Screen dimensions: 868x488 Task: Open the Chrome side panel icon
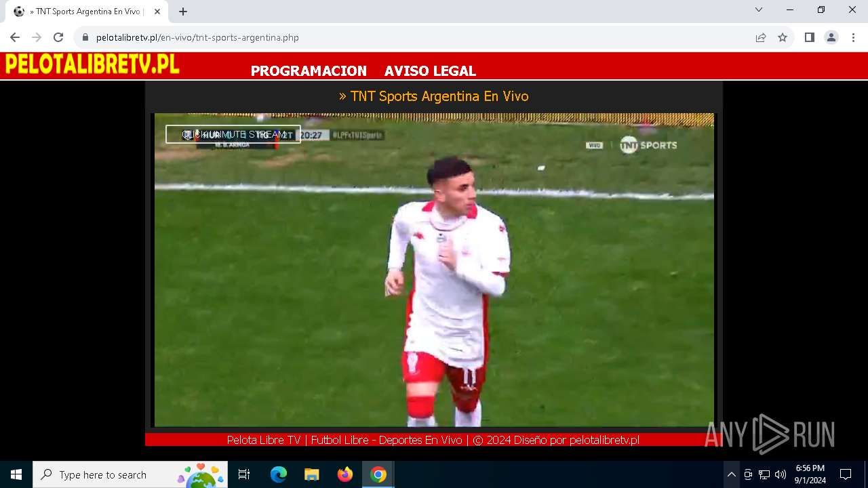point(809,37)
